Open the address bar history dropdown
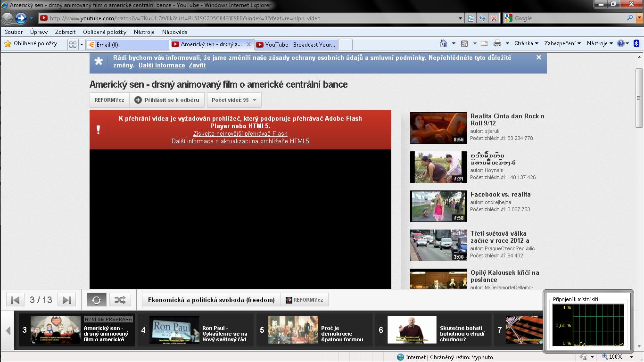Image resolution: width=644 pixels, height=362 pixels. 460,18
